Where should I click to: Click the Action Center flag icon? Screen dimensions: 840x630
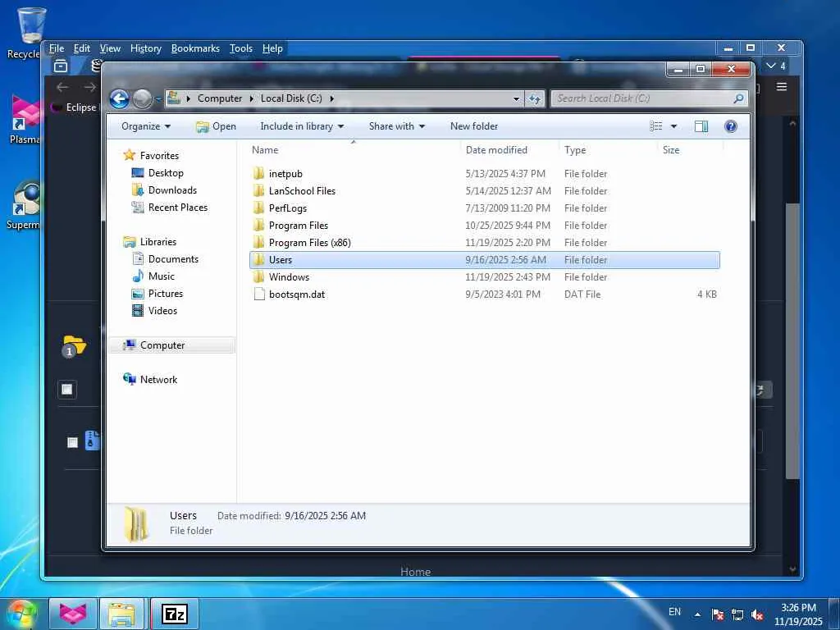[x=718, y=615]
